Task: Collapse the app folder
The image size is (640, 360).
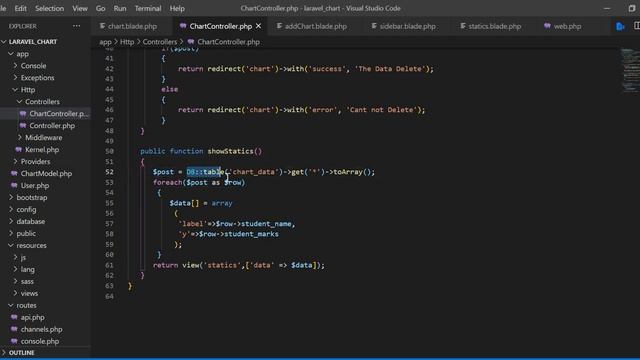Action: click(22, 54)
